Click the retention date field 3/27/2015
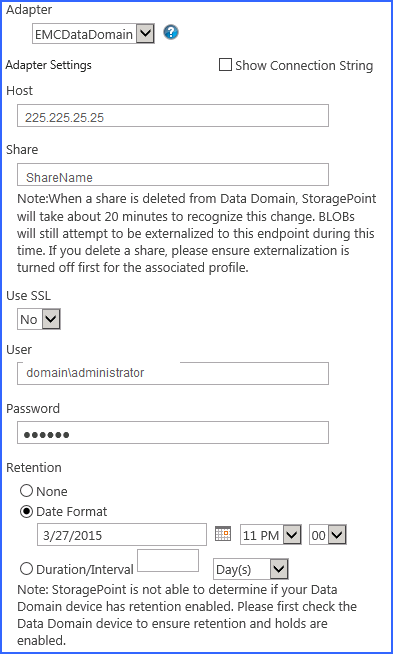This screenshot has width=393, height=654. (x=122, y=534)
